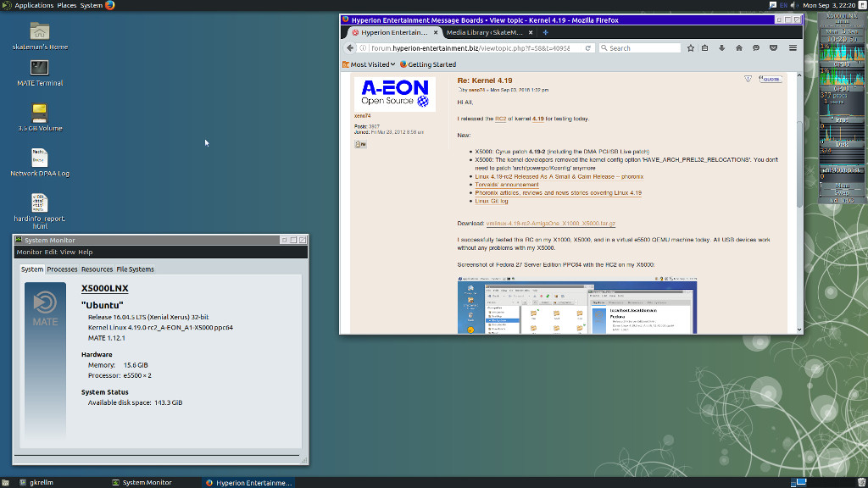
Task: Open Linux 4.19-rc2 Released phoronix link
Action: click(x=559, y=176)
